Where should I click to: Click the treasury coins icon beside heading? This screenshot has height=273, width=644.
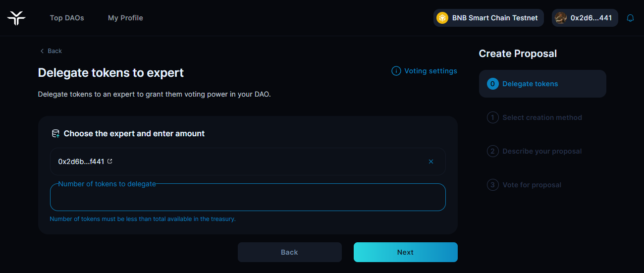tap(55, 133)
